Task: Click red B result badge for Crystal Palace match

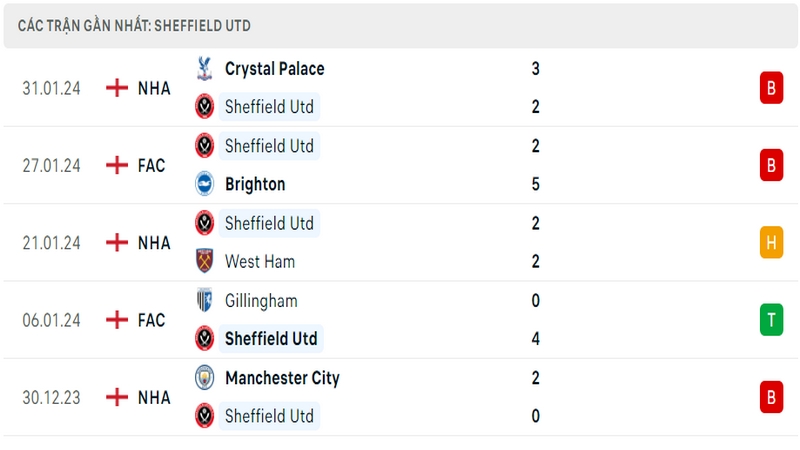Action: 771,88
